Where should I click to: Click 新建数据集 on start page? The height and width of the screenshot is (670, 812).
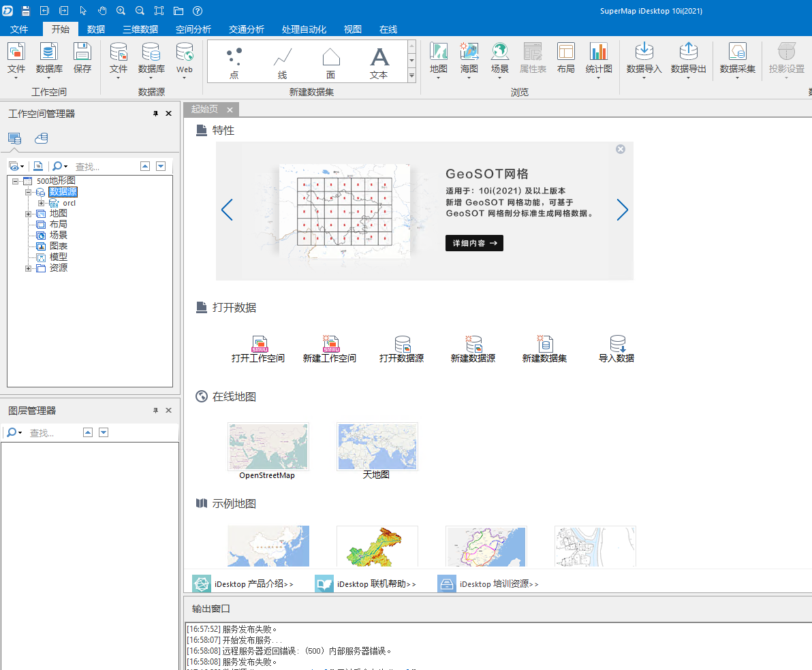point(544,349)
